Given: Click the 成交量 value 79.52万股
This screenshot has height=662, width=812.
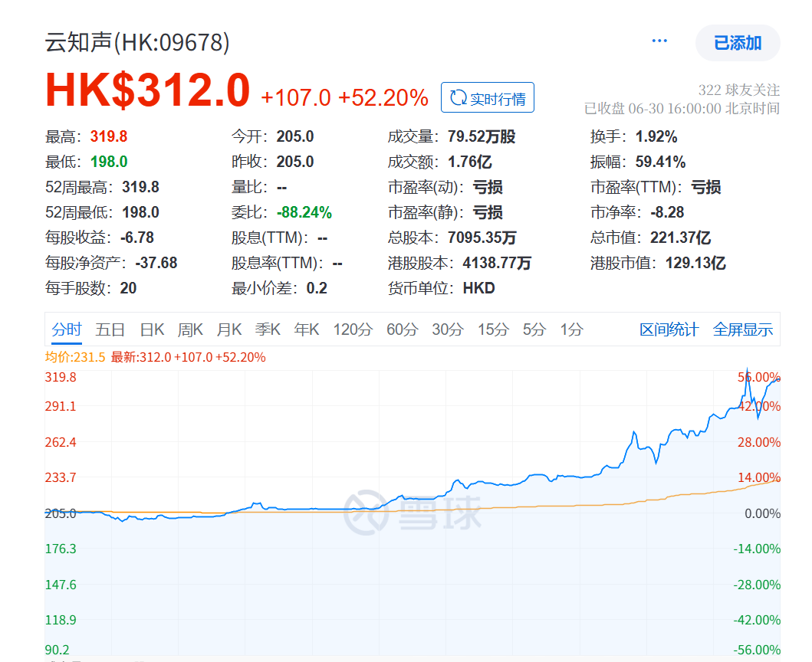Looking at the screenshot, I should (482, 136).
